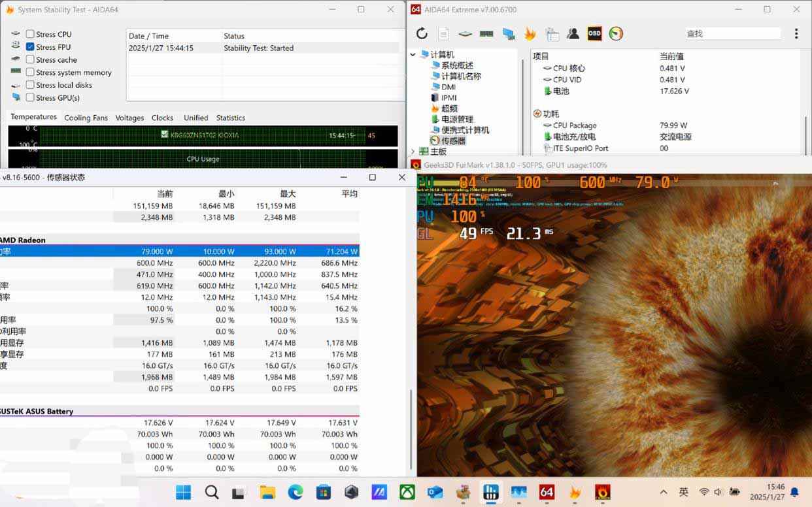Screen dimensions: 812x507
Task: Switch to the Cooling Fans tab
Action: tap(86, 118)
